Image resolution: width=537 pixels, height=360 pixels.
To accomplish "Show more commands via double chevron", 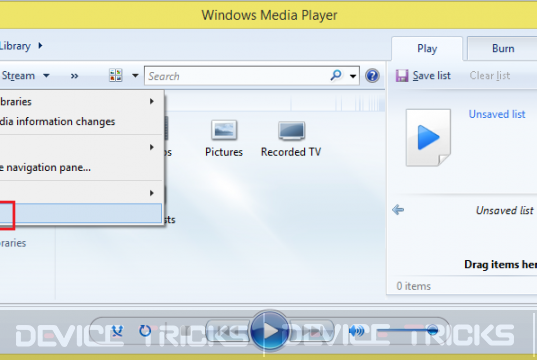I will 74,76.
